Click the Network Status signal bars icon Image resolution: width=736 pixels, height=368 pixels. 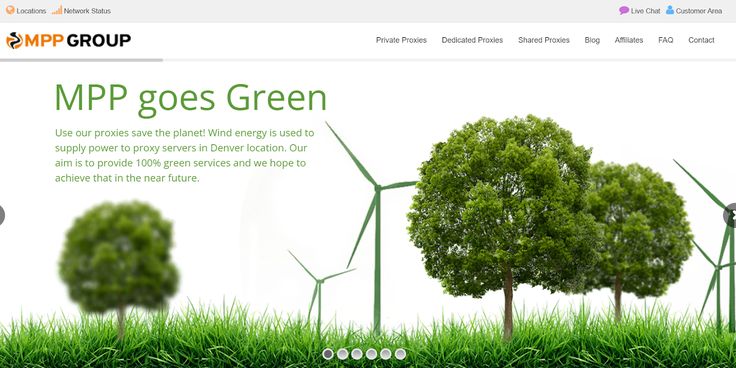57,10
